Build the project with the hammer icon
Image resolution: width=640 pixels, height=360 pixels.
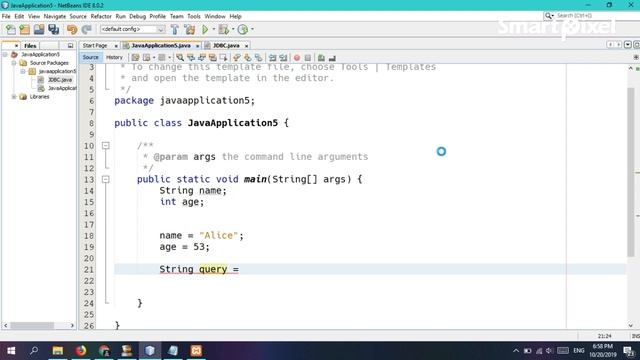175,29
